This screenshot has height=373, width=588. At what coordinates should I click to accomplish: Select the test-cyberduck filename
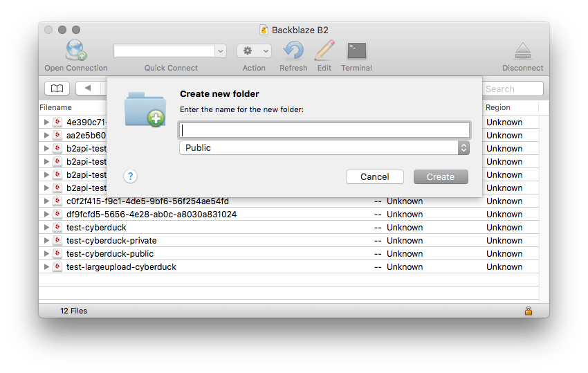pyautogui.click(x=96, y=228)
